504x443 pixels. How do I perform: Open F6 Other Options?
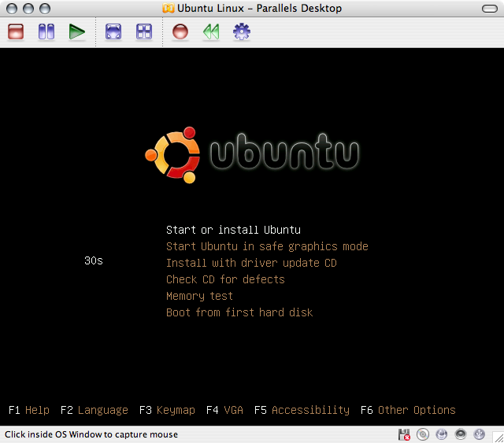pyautogui.click(x=408, y=410)
